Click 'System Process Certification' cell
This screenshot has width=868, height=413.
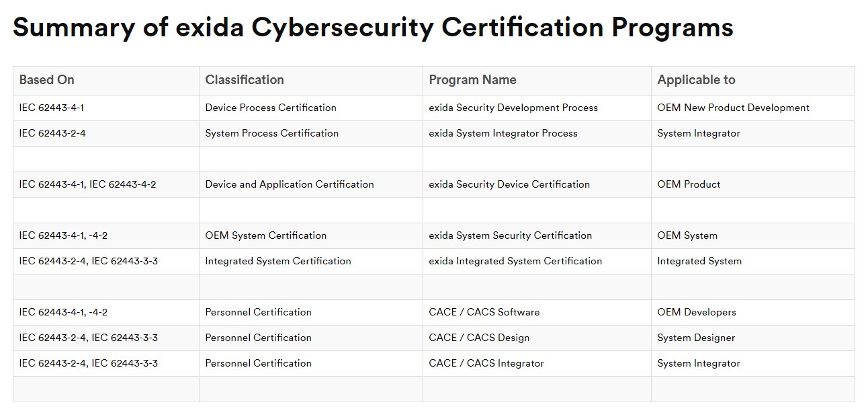[311, 133]
